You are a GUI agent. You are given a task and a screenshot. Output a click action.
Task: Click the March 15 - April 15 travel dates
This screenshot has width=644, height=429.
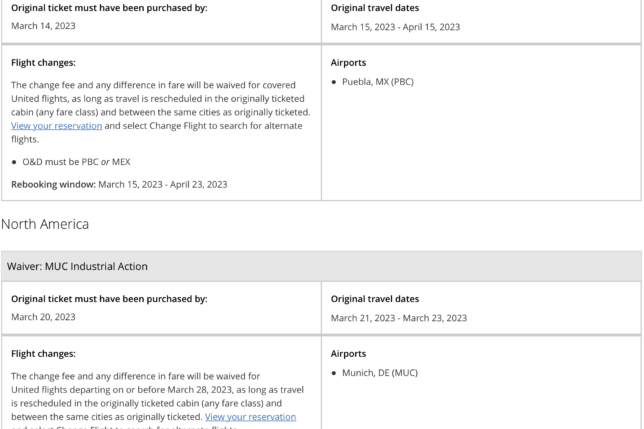click(x=395, y=27)
